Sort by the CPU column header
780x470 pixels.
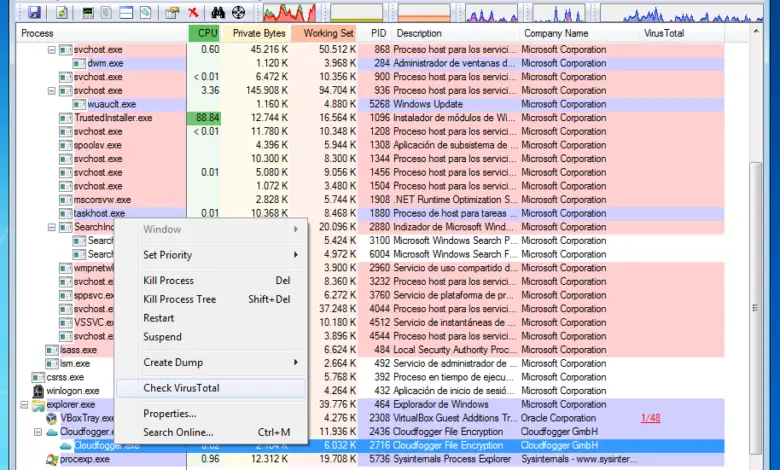(x=204, y=33)
